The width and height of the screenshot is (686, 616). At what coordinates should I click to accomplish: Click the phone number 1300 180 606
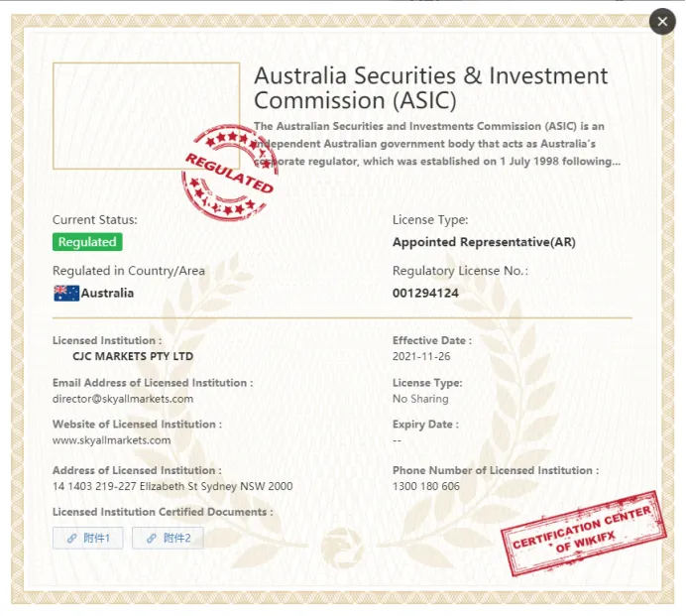pyautogui.click(x=426, y=486)
